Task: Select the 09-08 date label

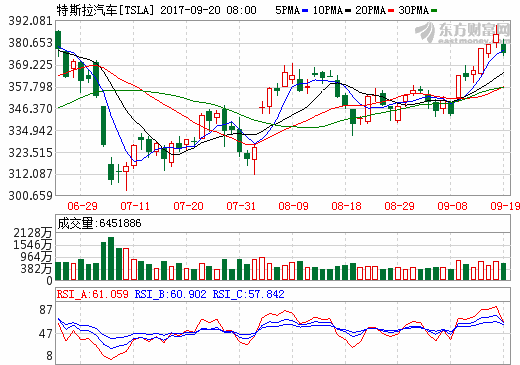Action: coord(452,206)
